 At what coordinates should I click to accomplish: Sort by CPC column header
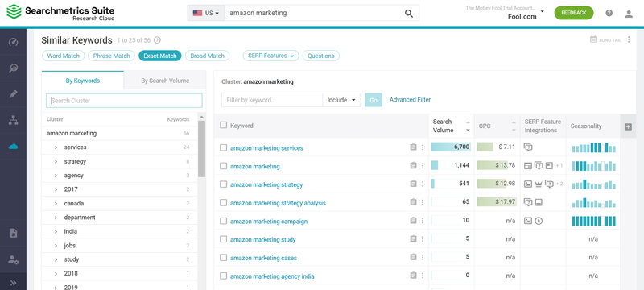tap(497, 126)
